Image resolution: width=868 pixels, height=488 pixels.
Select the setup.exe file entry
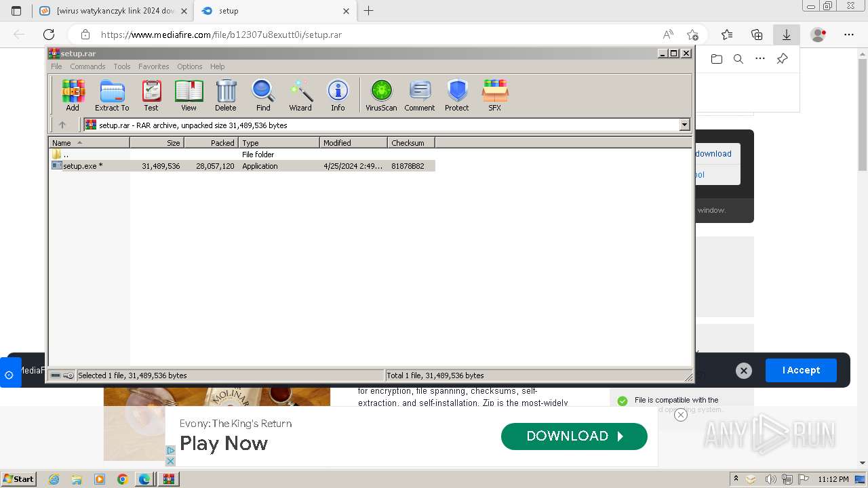click(242, 166)
